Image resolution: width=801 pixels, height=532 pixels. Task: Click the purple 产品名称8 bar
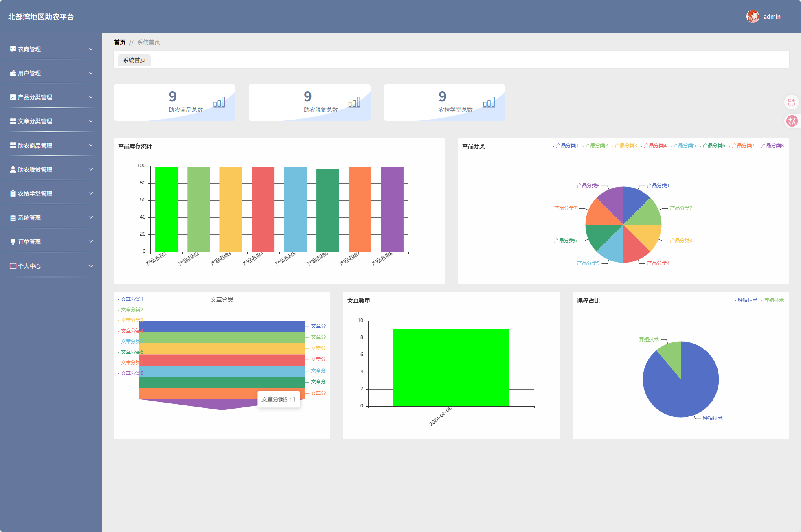tap(392, 209)
